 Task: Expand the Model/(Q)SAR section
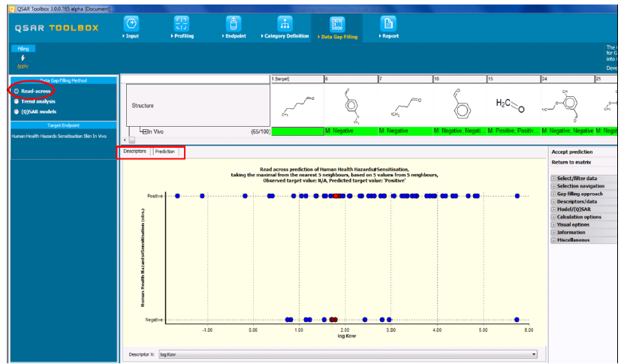553,209
